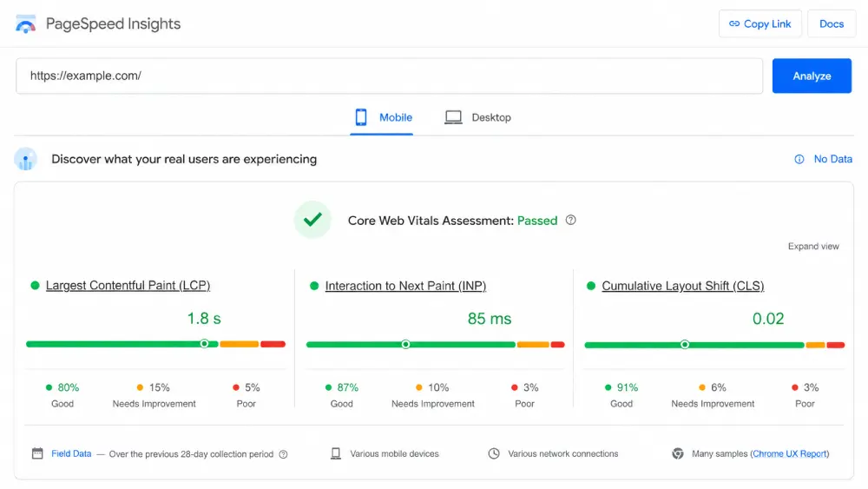Click the PageSpeed Insights logo icon
Image resolution: width=868 pixels, height=489 pixels.
click(x=25, y=24)
